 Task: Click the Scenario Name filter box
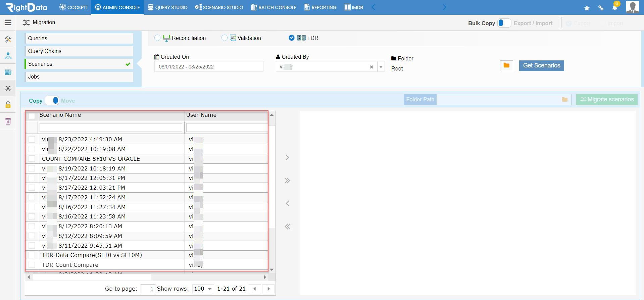pyautogui.click(x=111, y=128)
